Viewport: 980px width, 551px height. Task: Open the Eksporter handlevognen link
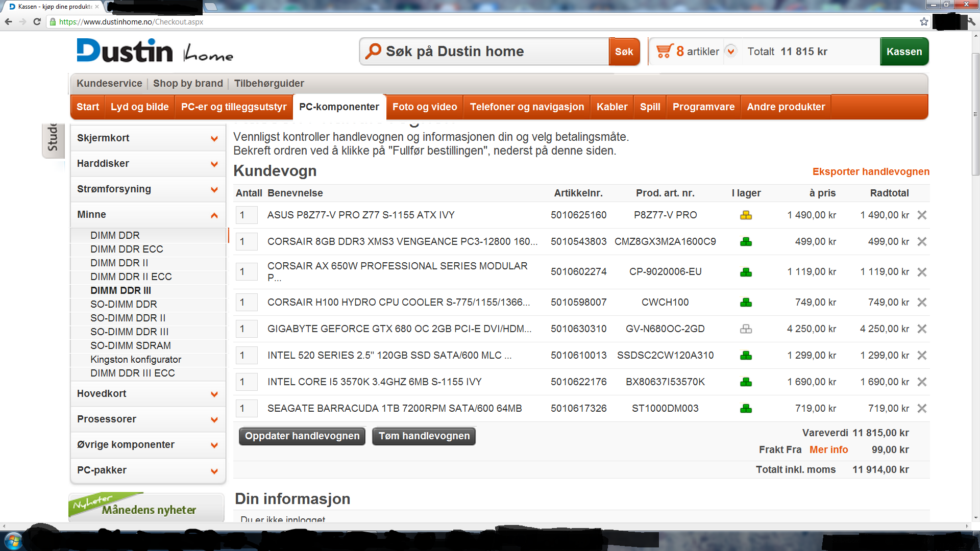(871, 171)
